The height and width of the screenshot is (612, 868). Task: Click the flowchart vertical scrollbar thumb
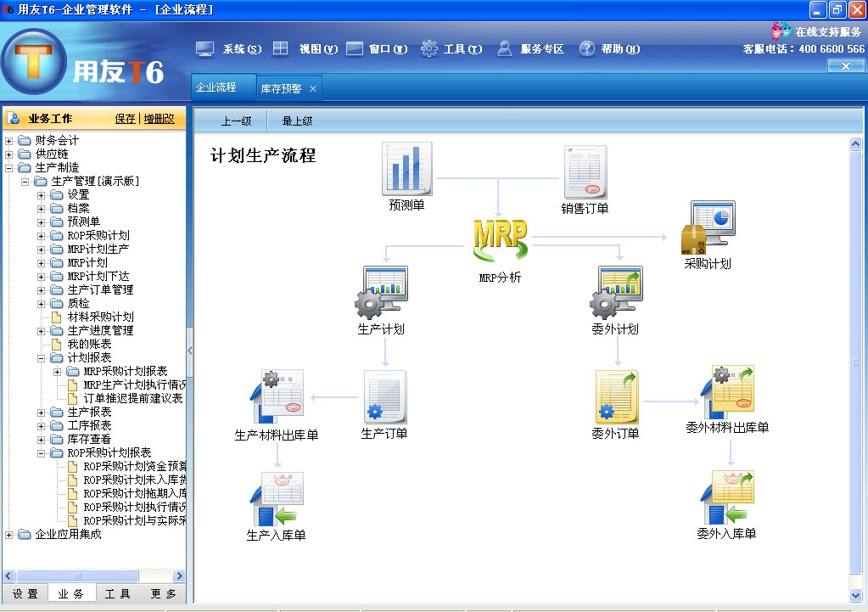[x=855, y=362]
